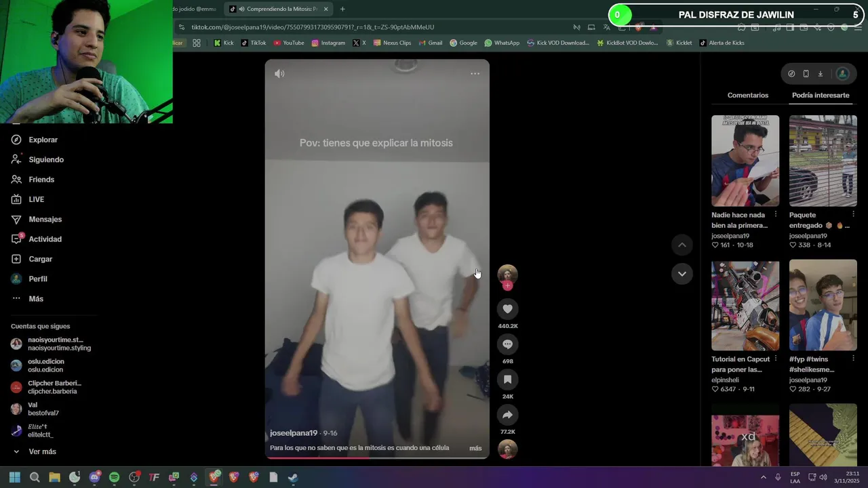Follow the creator using the red plus badge

tap(507, 286)
